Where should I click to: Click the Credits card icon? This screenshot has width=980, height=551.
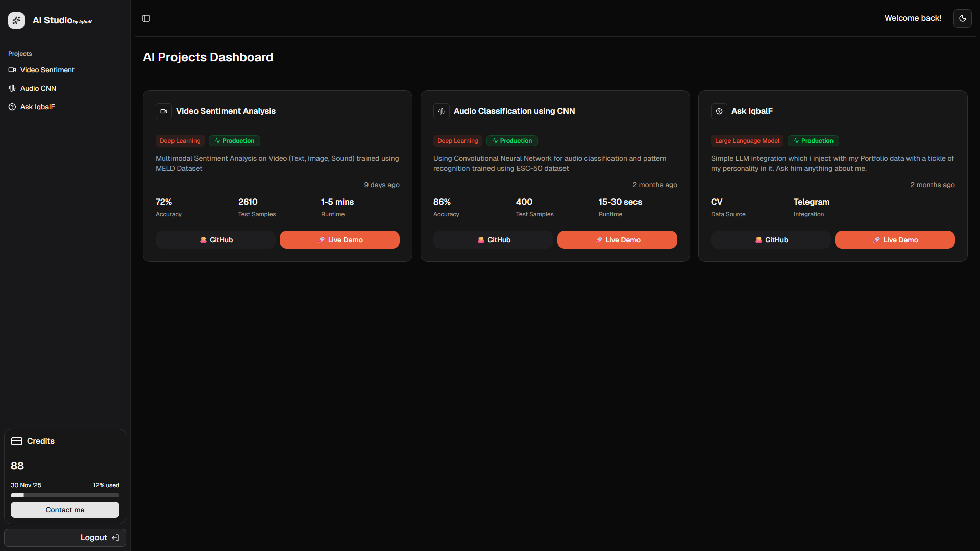(17, 441)
